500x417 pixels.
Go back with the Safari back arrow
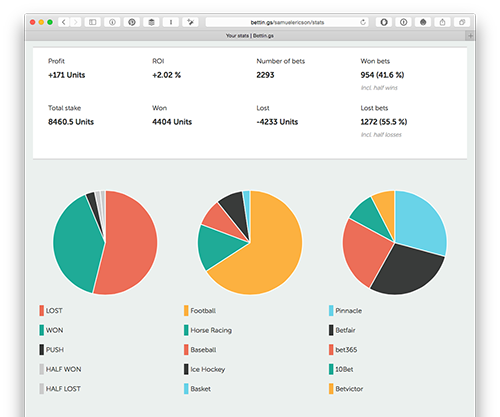coord(64,22)
